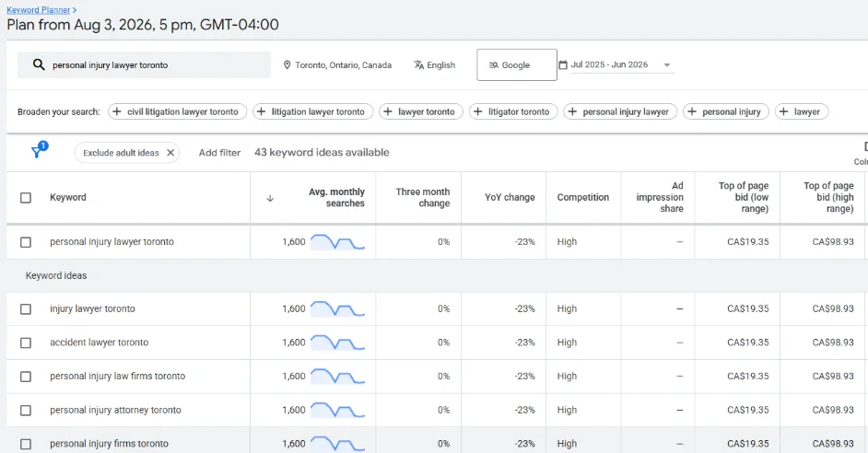Click the 'Keyword ideas' section label
The width and height of the screenshot is (868, 453).
click(56, 275)
